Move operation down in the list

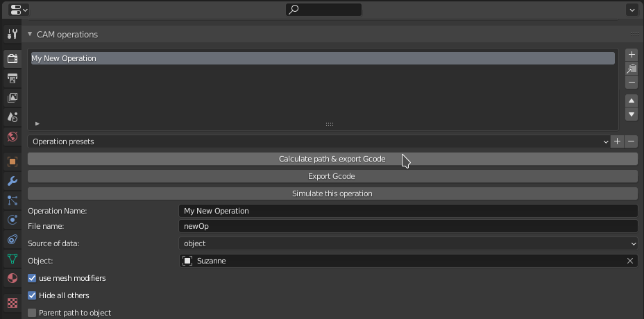[x=632, y=114]
